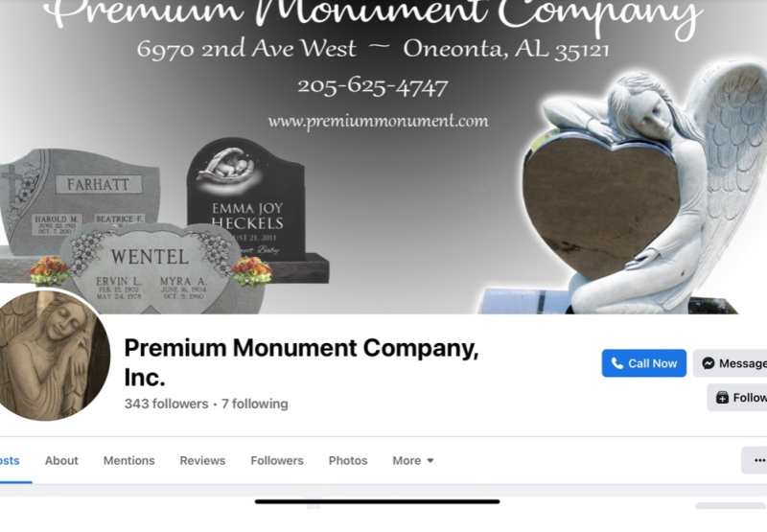Click the Messenger icon in Message button
Screen dimensions: 767x532
click(708, 363)
